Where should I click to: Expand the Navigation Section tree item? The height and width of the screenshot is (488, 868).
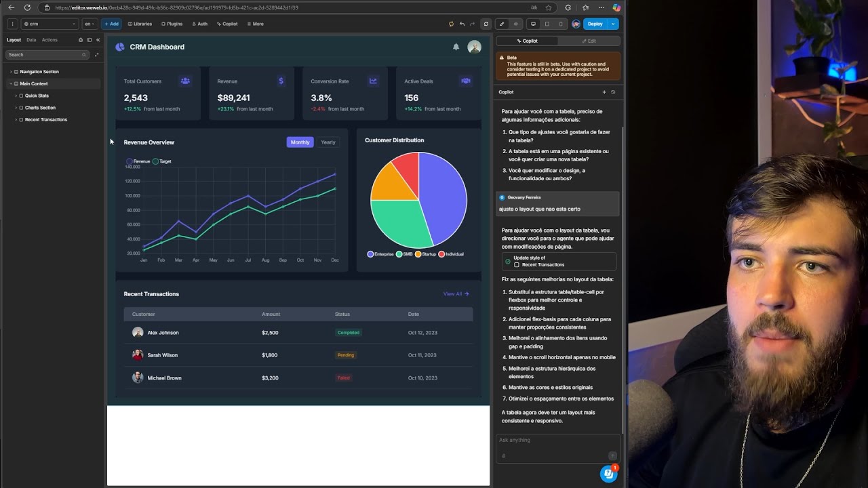pos(11,72)
